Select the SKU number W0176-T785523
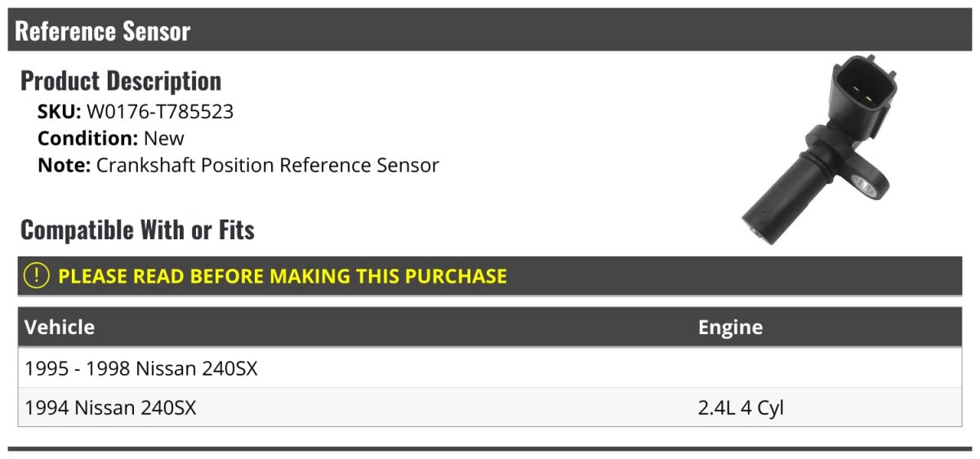980x459 pixels. tap(160, 111)
